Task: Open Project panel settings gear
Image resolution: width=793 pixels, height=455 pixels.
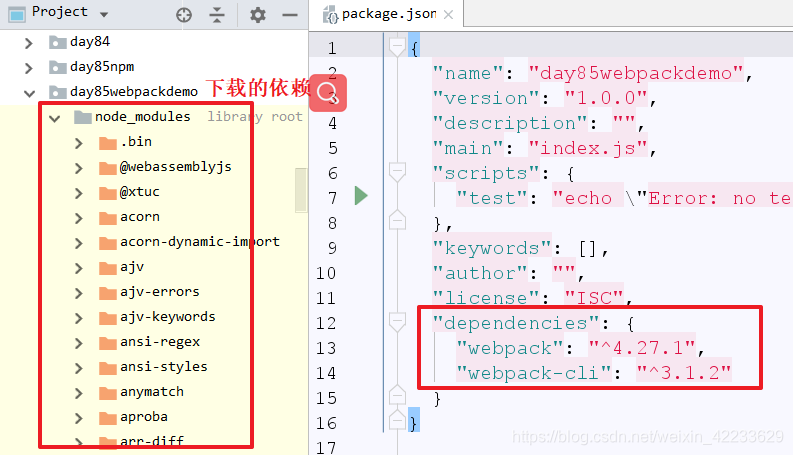Action: [258, 15]
